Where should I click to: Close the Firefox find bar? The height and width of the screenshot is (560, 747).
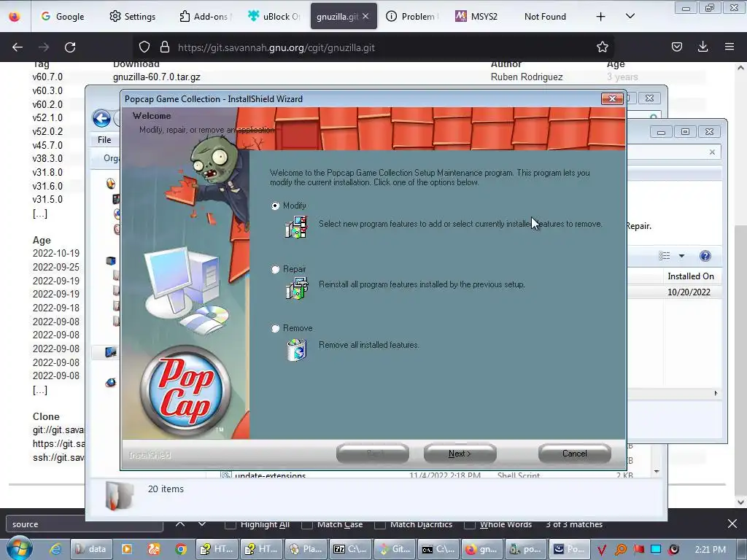click(732, 524)
